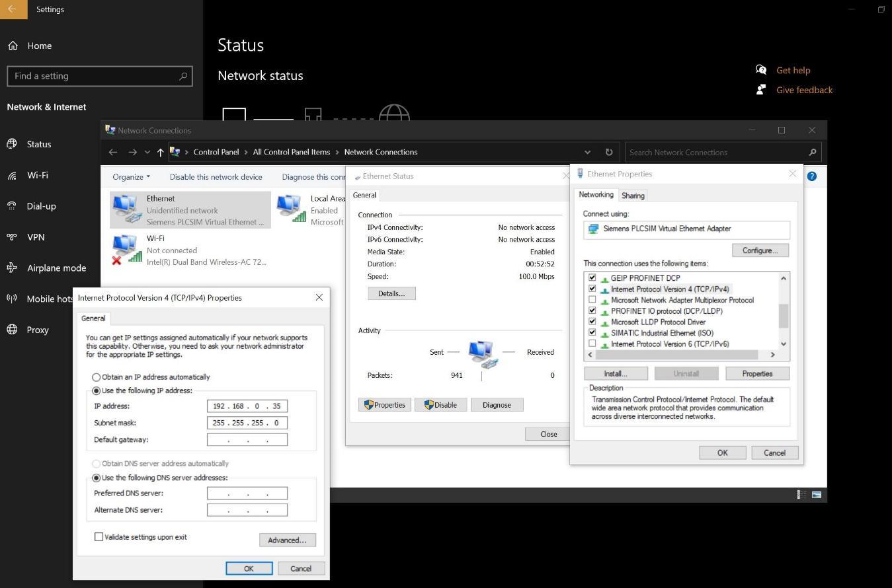Click the Ethernet adapter icon showing Unidentified network
The width and height of the screenshot is (892, 588).
(126, 208)
